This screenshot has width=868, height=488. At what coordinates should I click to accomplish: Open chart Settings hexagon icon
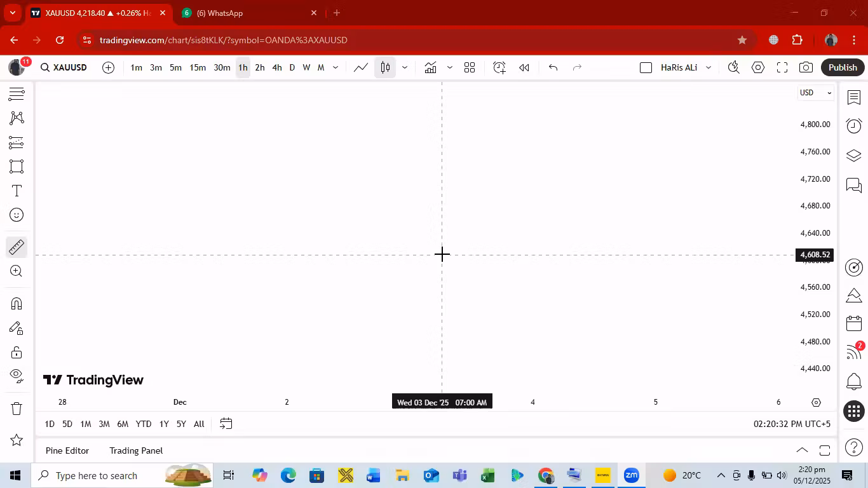758,67
